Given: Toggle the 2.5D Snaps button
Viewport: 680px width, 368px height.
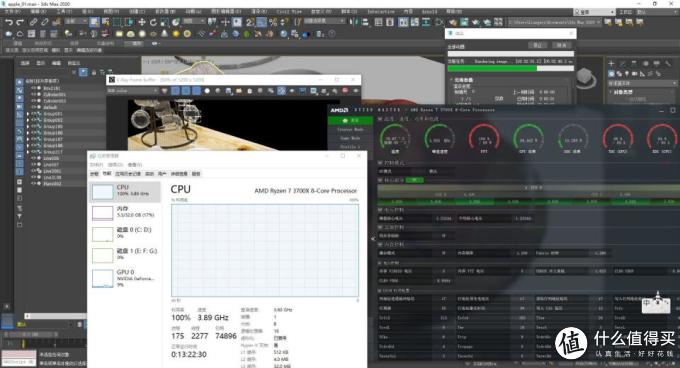Looking at the screenshot, I should [x=250, y=22].
